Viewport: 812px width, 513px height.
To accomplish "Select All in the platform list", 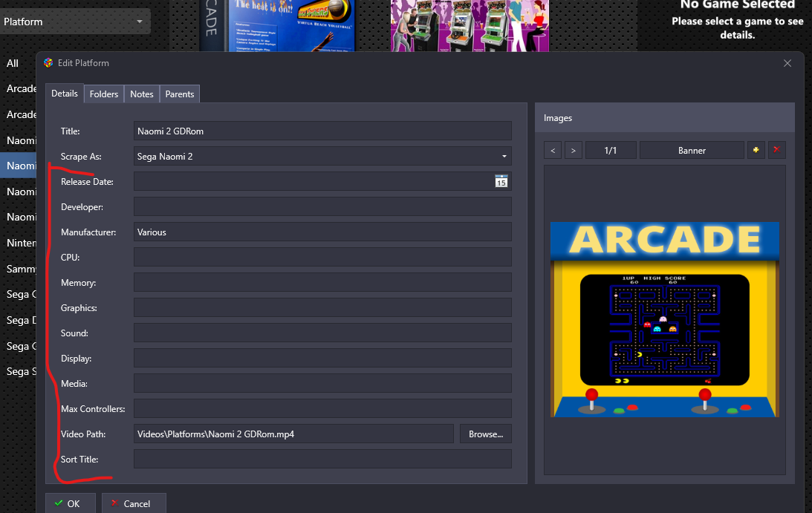I will click(13, 63).
